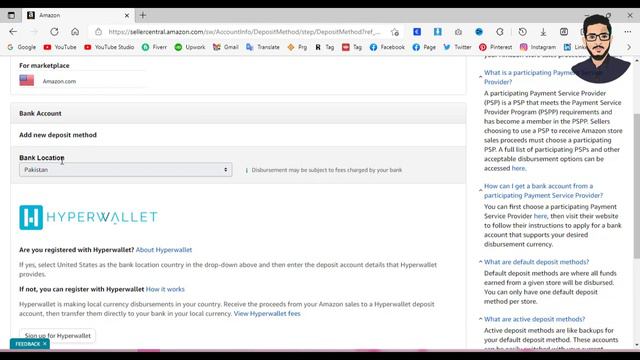Click the toolbar icon right of downloads
The height and width of the screenshot is (360, 640).
[x=564, y=31]
